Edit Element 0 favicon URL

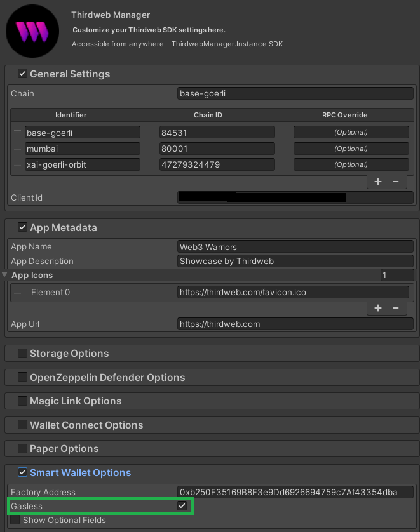(x=293, y=292)
